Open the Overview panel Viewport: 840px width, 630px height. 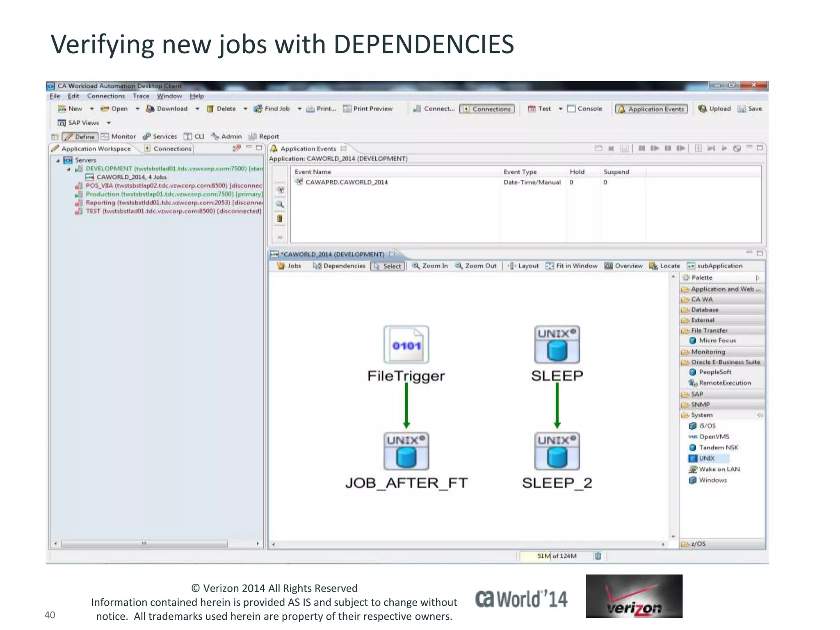pyautogui.click(x=623, y=266)
